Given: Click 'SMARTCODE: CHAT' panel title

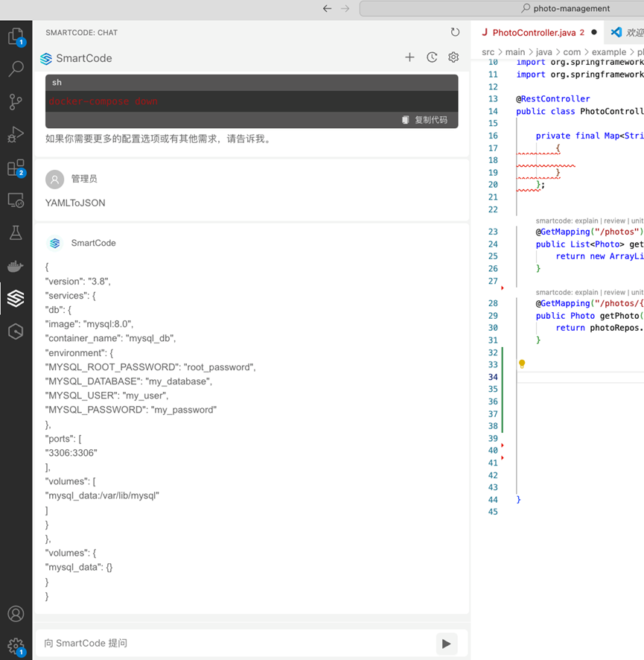Looking at the screenshot, I should (x=82, y=33).
